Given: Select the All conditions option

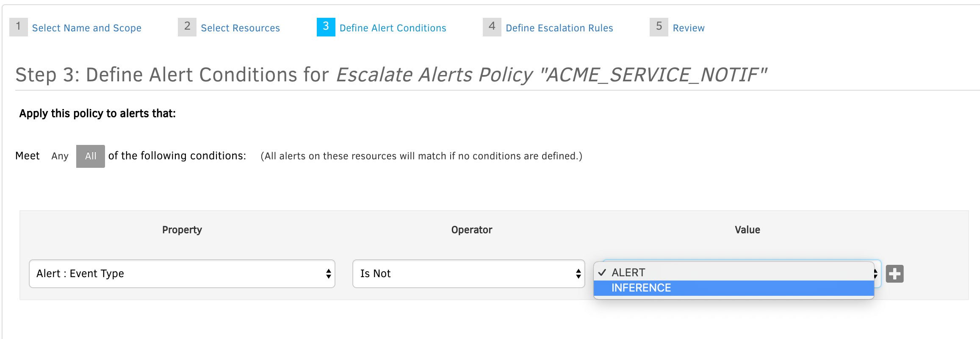Looking at the screenshot, I should click(90, 156).
